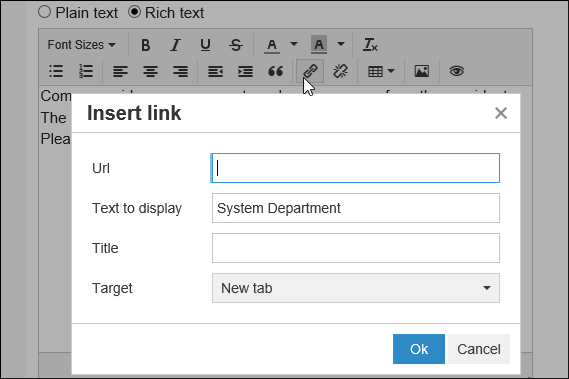Click the Preview eye icon

click(457, 71)
